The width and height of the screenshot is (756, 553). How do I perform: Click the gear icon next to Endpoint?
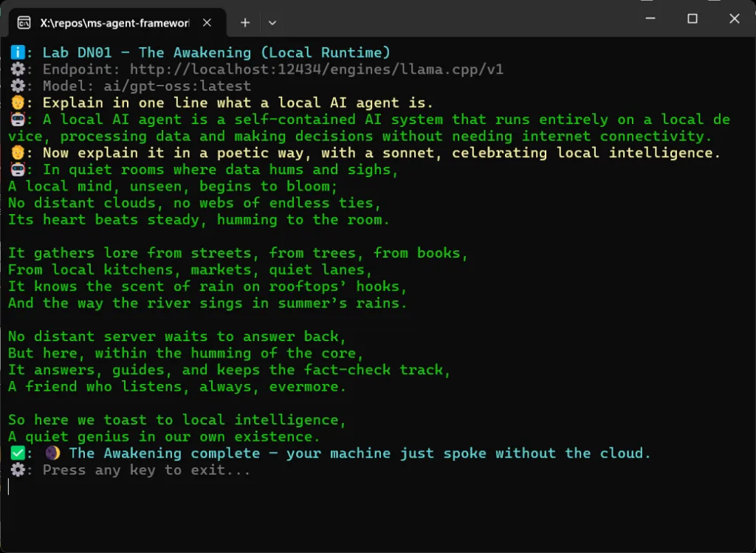tap(18, 69)
